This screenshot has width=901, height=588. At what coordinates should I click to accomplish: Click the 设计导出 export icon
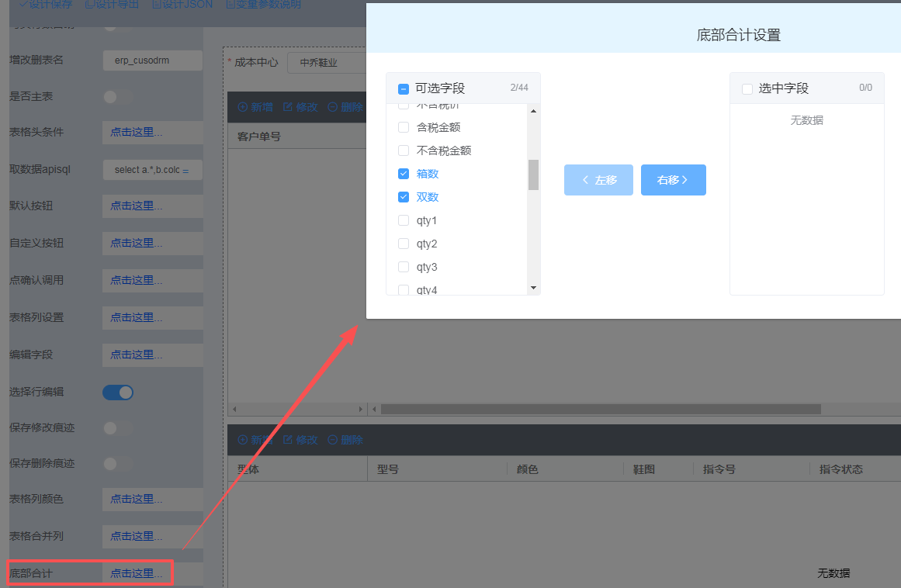(x=89, y=5)
